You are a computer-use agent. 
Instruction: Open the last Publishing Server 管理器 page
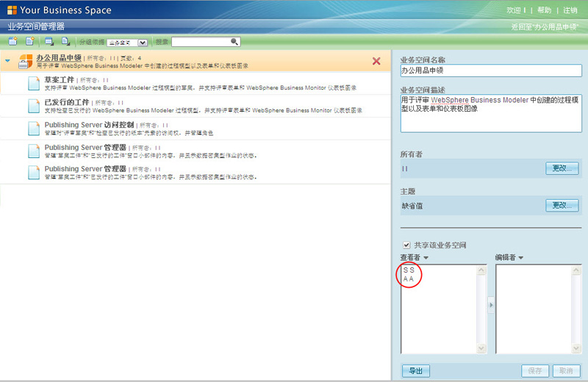tap(85, 169)
